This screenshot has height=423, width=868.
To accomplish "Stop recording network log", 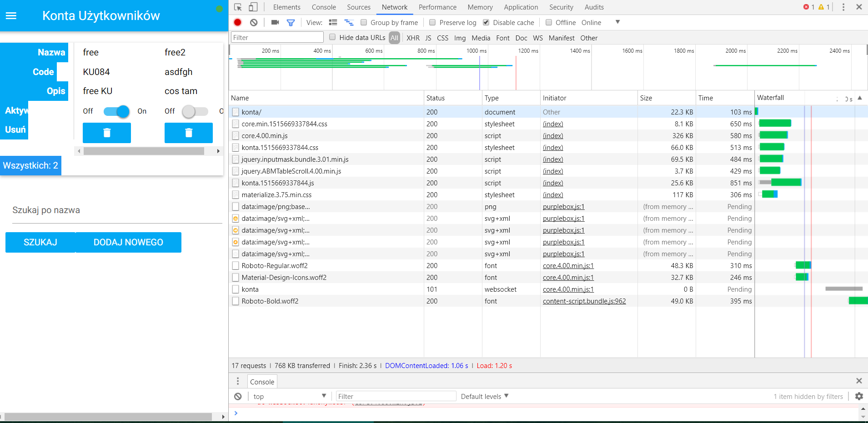I will click(237, 22).
